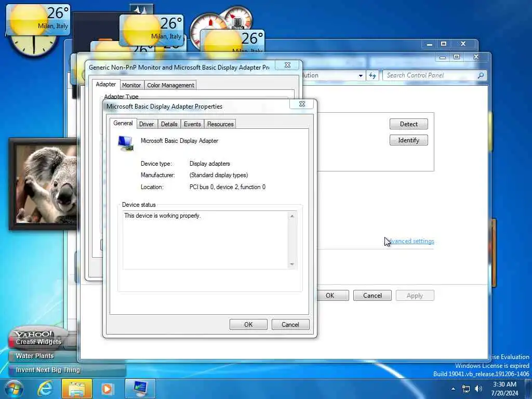
Task: Switch to Monitor tab in Generic Non-PnP dialog
Action: (x=131, y=85)
